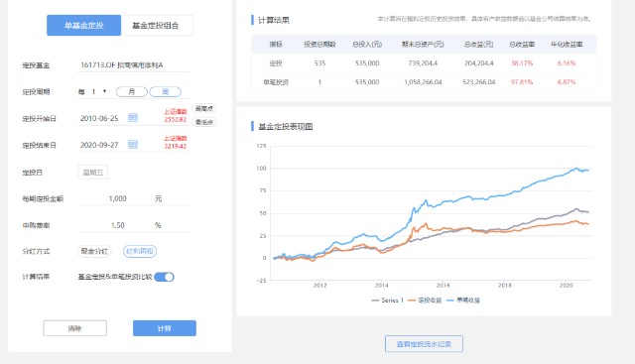Screen dimensions: 635x364
Task: Edit the 定投基金 field 161713.OF
Action: [133, 64]
